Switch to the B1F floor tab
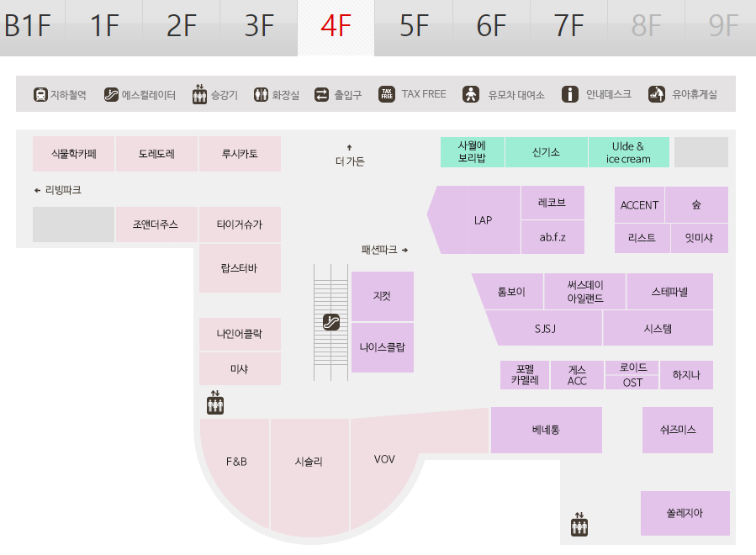756x555 pixels. (32, 27)
